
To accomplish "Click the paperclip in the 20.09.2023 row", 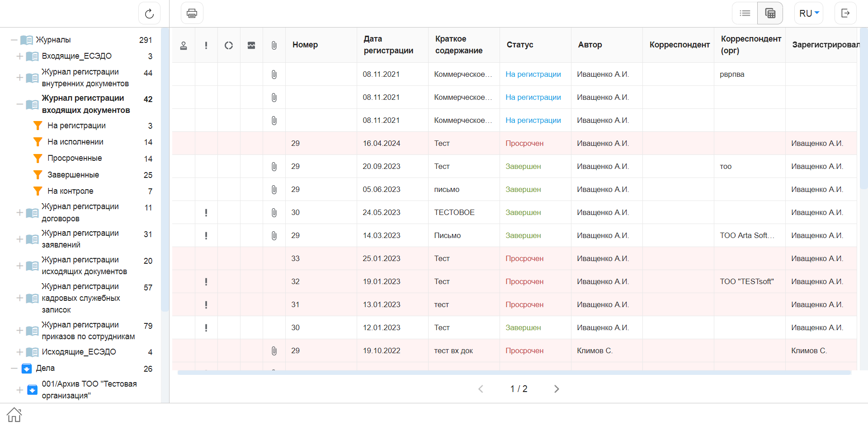I will click(x=274, y=167).
